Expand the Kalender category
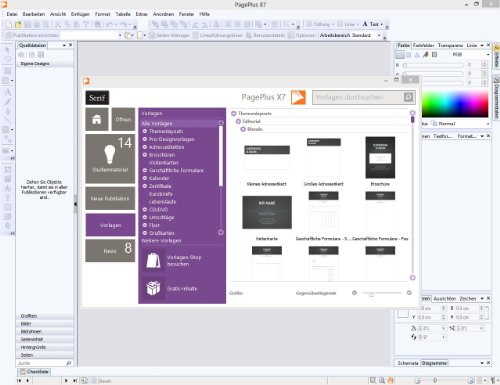Image resolution: width=500 pixels, height=385 pixels. [x=145, y=178]
